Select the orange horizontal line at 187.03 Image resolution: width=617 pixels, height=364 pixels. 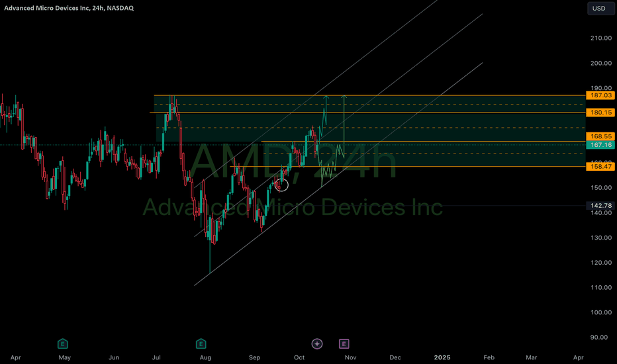(369, 95)
